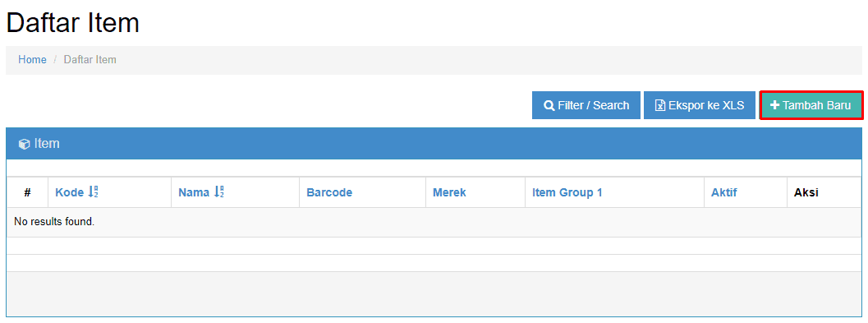
Task: Sort table by Nama column
Action: pos(195,192)
